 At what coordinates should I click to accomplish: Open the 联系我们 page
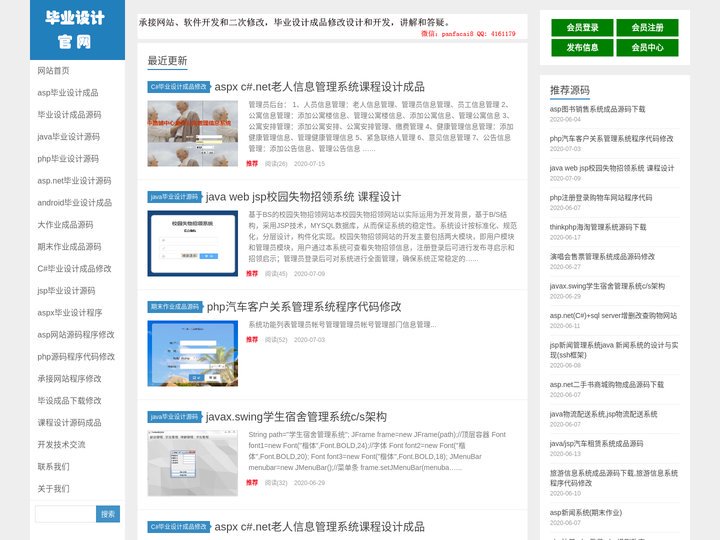[x=53, y=467]
